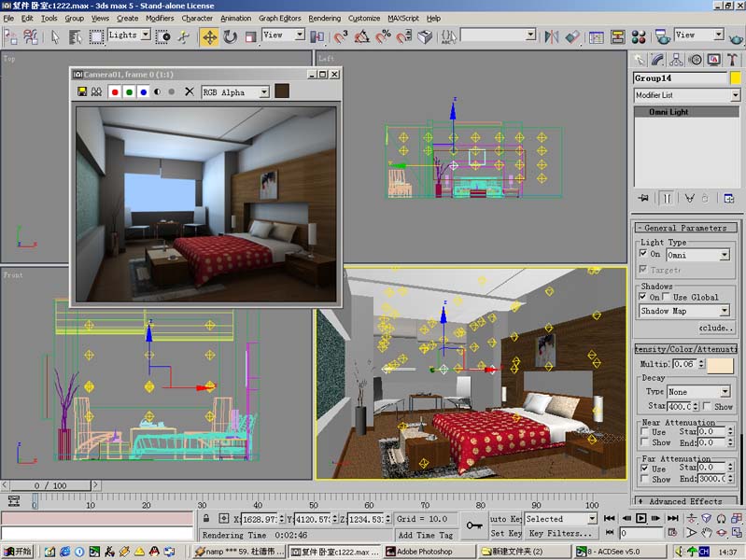Expand the Advanced Effects rollout
Image resolution: width=746 pixels, height=560 pixels.
point(685,501)
